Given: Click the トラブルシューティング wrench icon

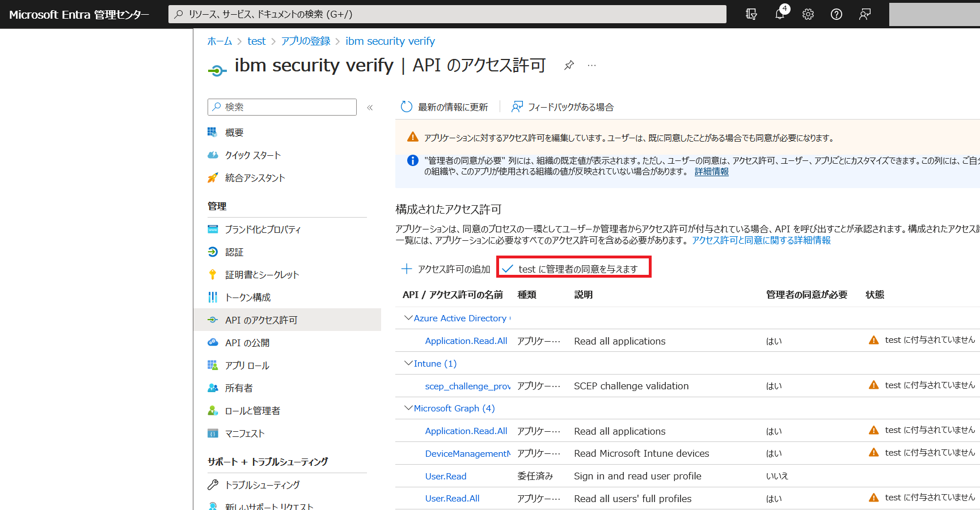Looking at the screenshot, I should (213, 484).
